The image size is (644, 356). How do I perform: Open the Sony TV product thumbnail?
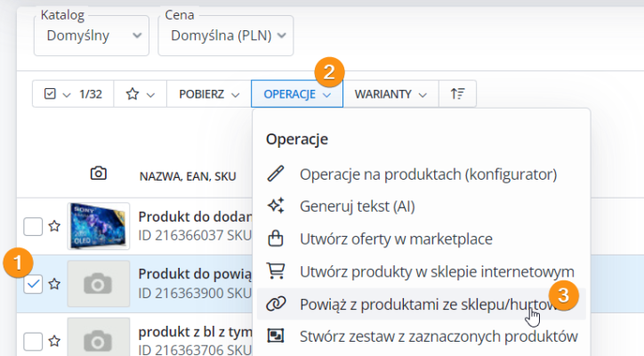[99, 227]
